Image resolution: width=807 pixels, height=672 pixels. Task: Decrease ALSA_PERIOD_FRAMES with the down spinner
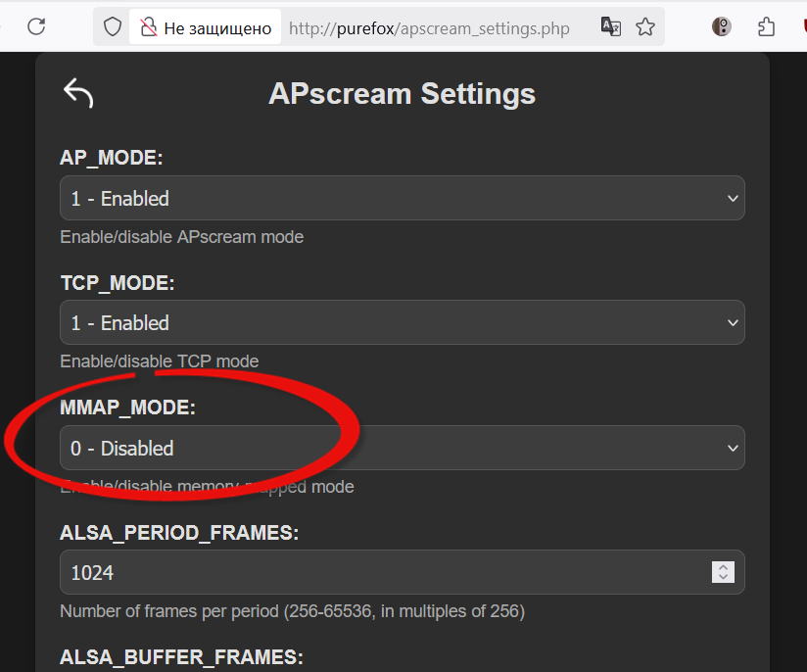(x=723, y=578)
